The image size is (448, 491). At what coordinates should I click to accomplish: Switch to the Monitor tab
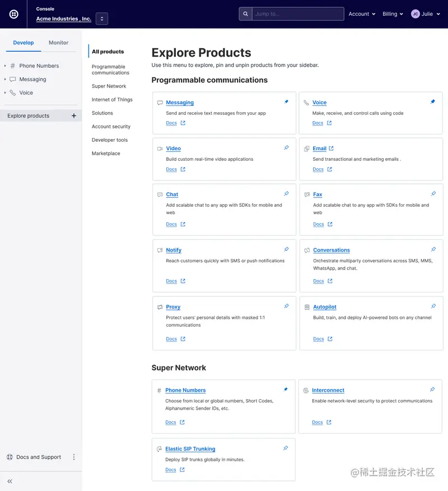pos(58,43)
